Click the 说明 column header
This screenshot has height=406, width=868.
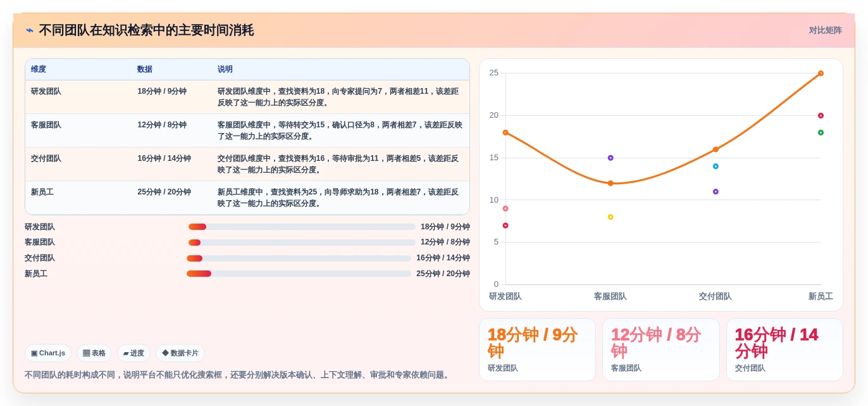(x=225, y=69)
